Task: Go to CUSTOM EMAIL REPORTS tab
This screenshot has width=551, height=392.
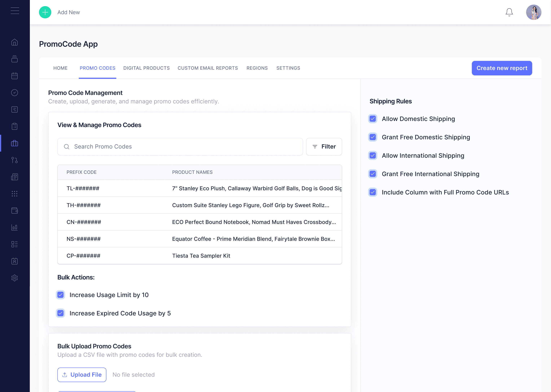Action: pos(208,68)
